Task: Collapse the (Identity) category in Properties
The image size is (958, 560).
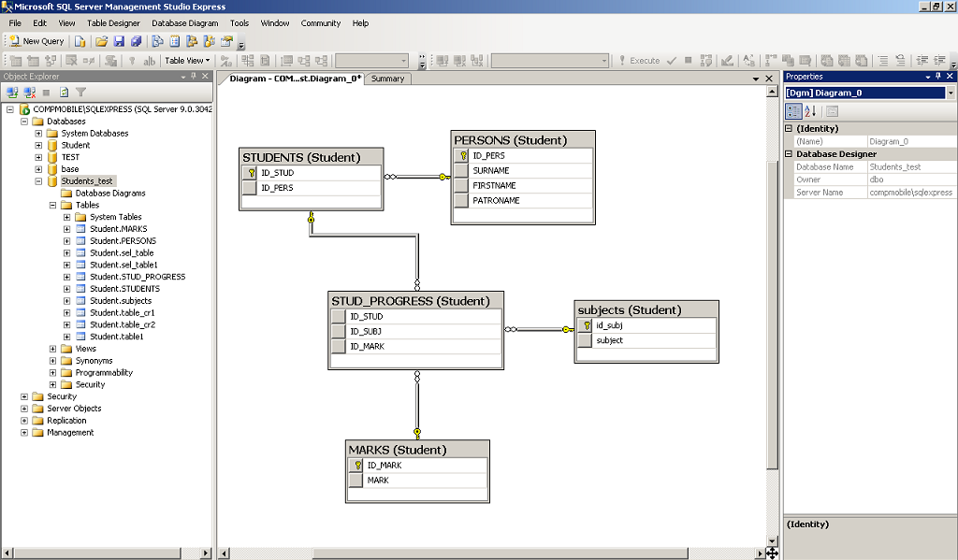Action: point(789,129)
